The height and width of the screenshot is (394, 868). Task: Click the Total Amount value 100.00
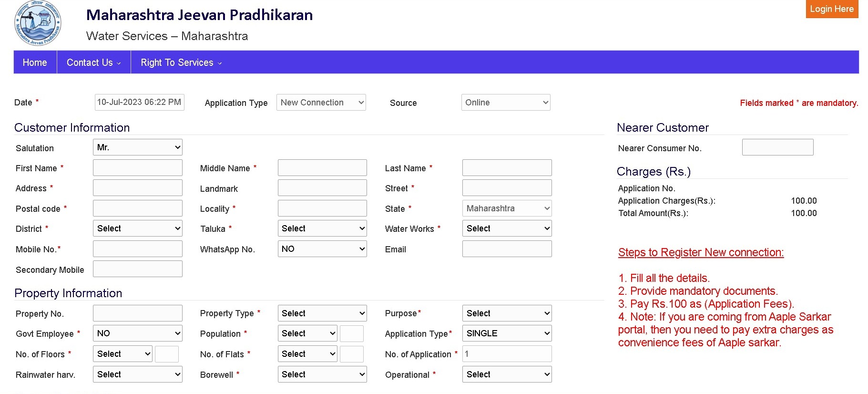(x=804, y=213)
